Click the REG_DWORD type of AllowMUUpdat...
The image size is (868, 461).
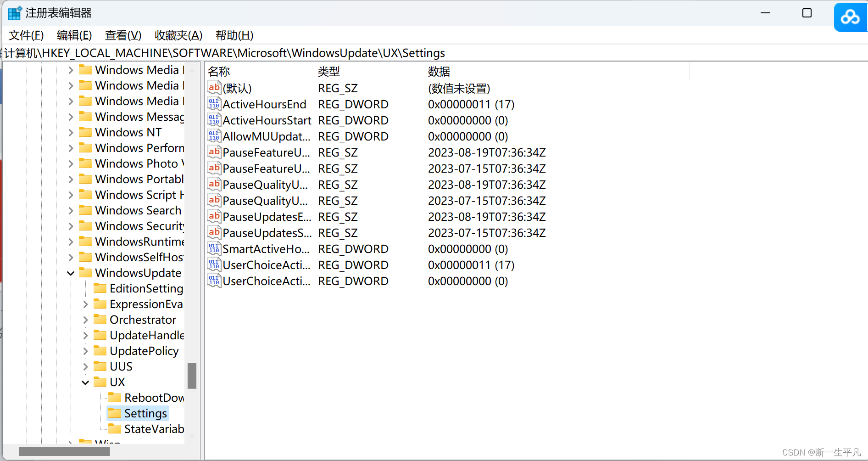pyautogui.click(x=353, y=136)
